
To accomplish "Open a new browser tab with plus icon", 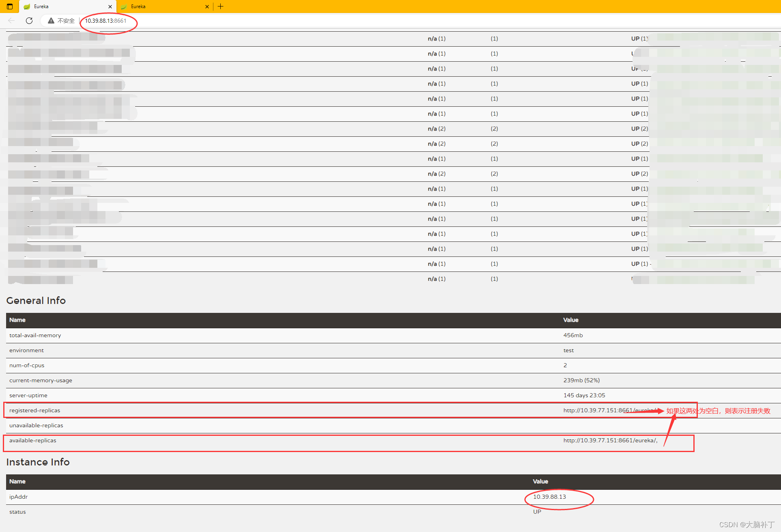I will point(221,6).
